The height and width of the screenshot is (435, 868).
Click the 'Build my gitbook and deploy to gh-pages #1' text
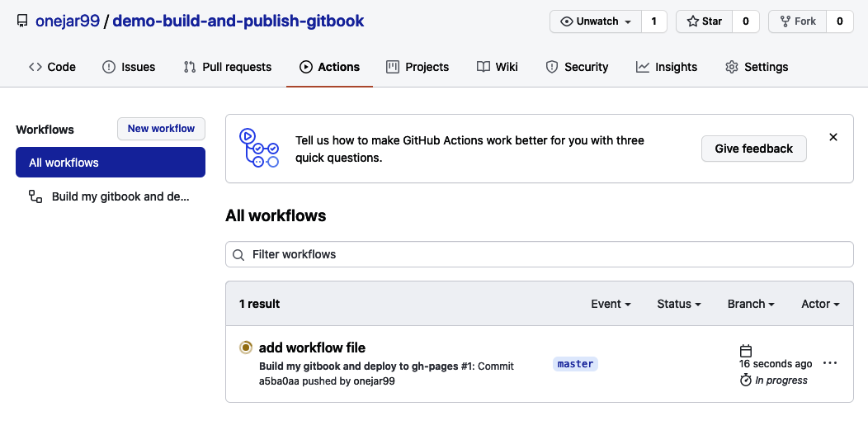[366, 366]
